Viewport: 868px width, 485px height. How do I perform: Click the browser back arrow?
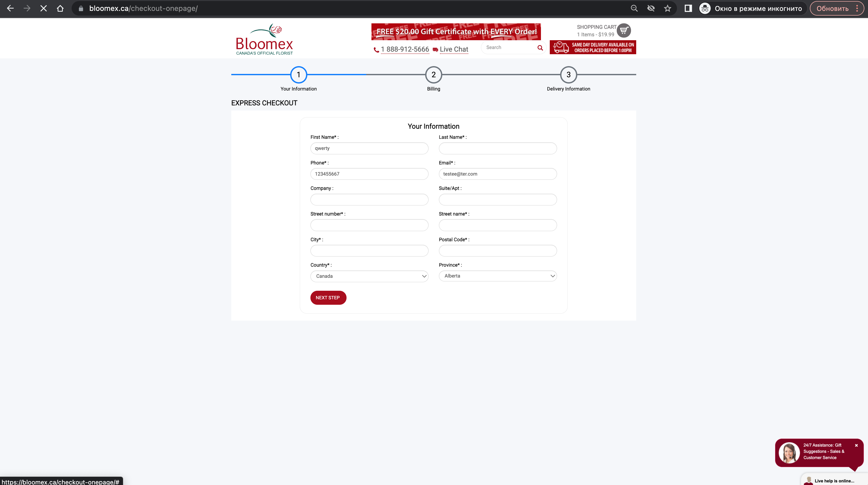[10, 8]
